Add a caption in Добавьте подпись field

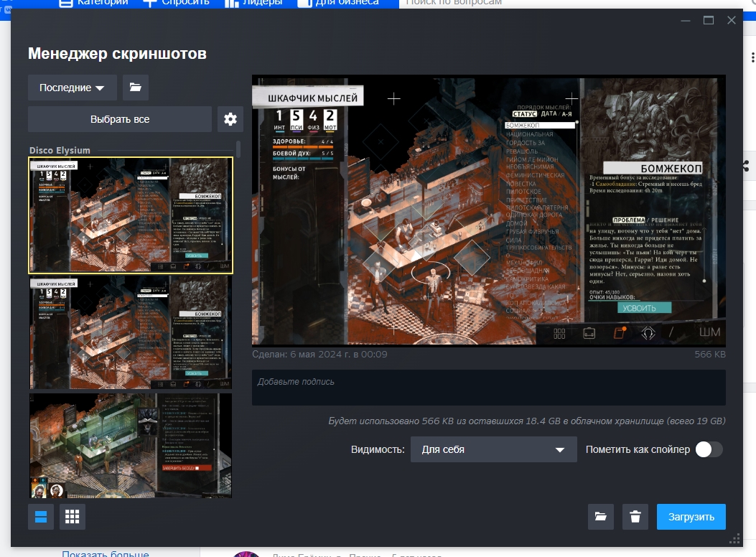click(488, 388)
